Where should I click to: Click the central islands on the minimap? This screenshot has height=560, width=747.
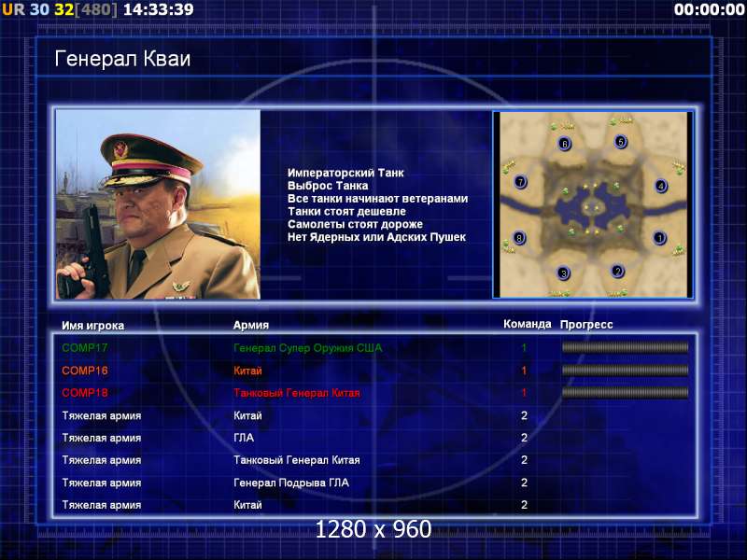[591, 207]
